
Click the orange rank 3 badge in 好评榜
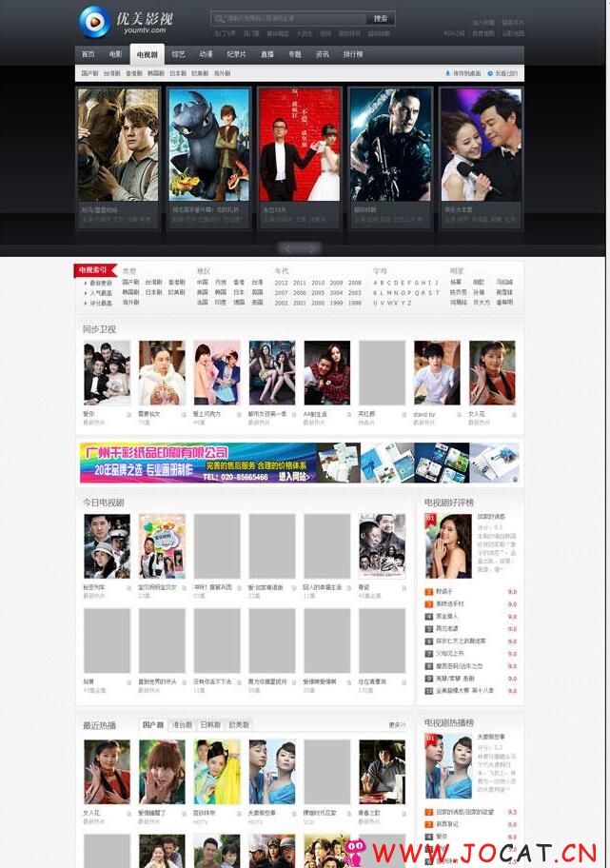(x=428, y=604)
